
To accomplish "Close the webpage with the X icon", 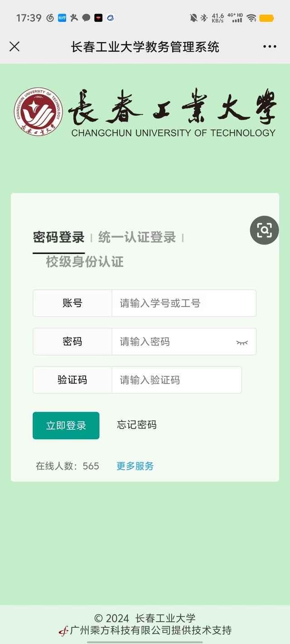I will 14,46.
